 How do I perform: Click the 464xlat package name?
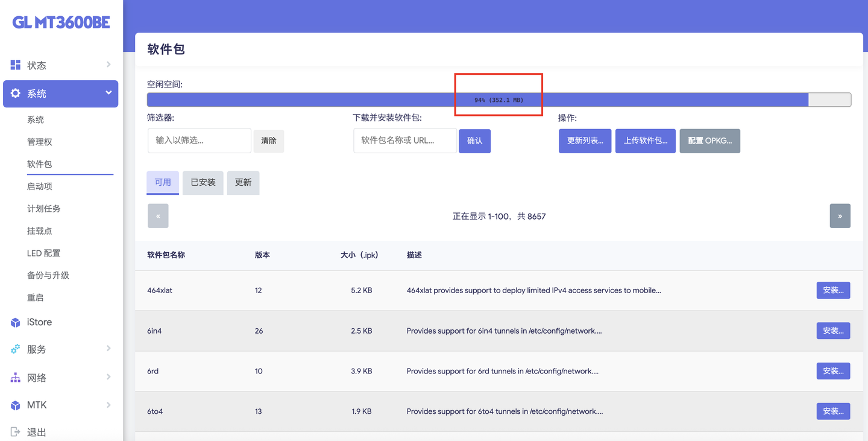(160, 290)
